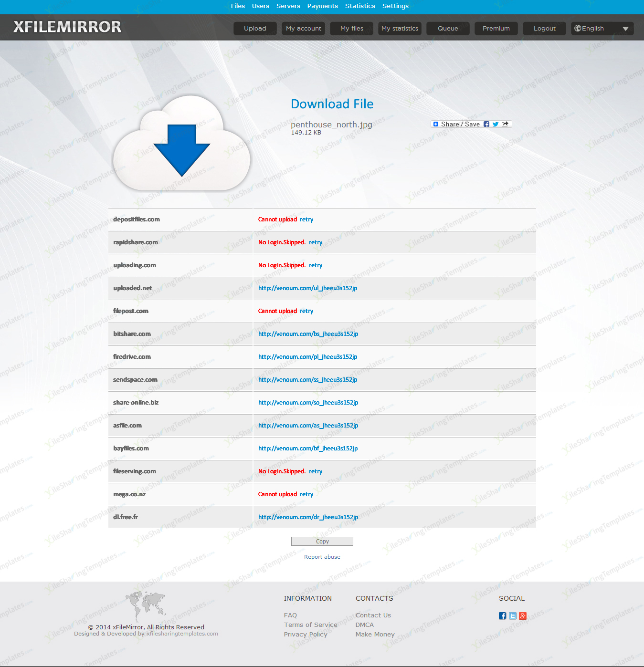Open the share-online.biz mirror link
This screenshot has height=667, width=644.
tap(308, 403)
